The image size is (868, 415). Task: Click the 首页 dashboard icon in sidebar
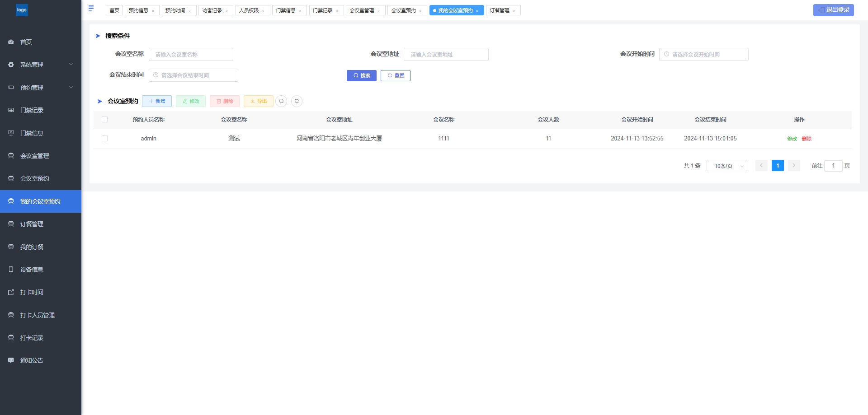[11, 42]
